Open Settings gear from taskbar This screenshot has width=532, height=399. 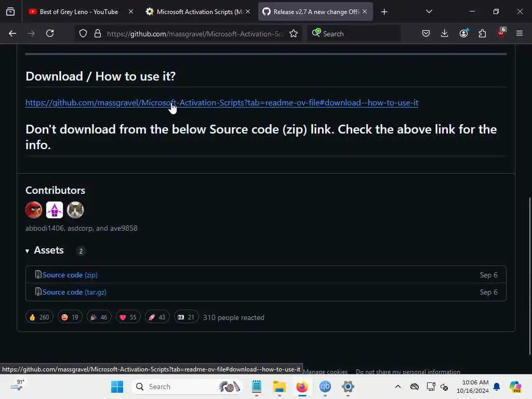[x=348, y=387]
